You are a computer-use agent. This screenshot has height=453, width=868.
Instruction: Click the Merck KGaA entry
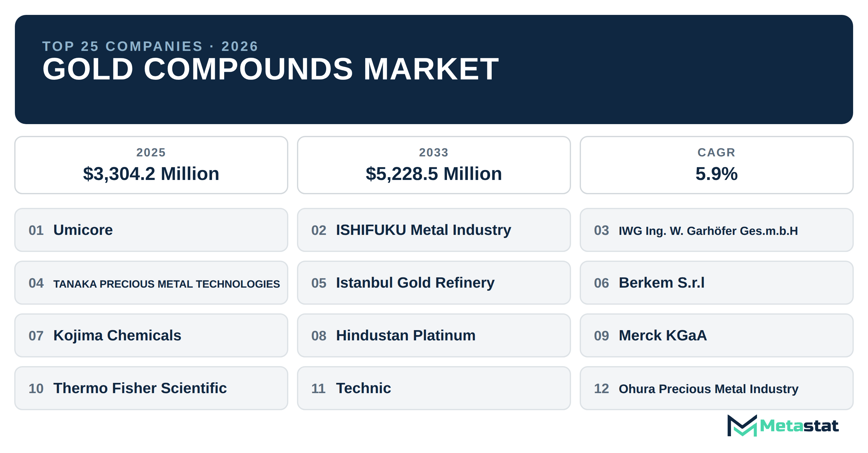pos(716,335)
